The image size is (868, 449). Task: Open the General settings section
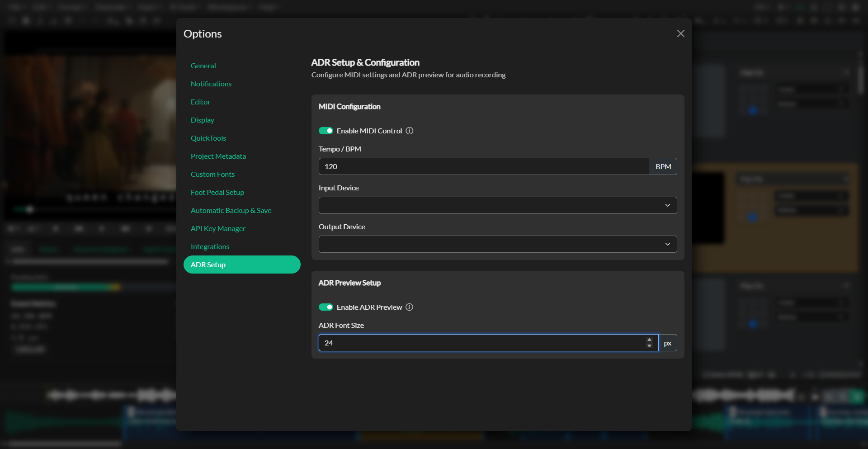click(203, 66)
